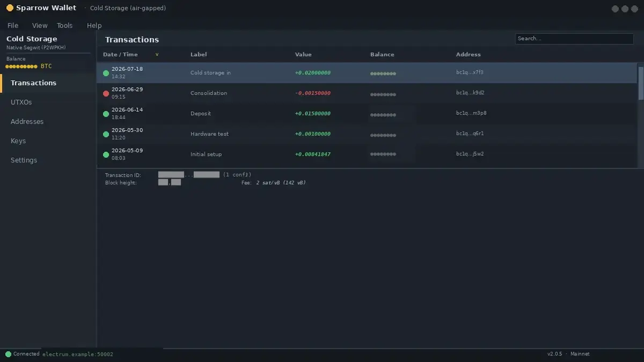Click address bc1q...k9d2
644x362 pixels.
pyautogui.click(x=470, y=93)
